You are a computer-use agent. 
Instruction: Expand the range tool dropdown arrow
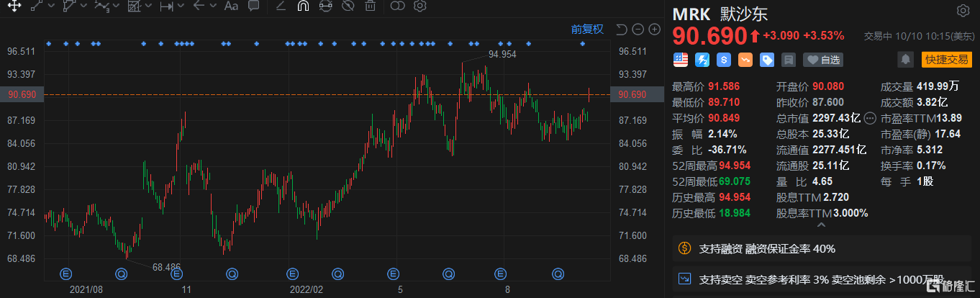[x=181, y=6]
